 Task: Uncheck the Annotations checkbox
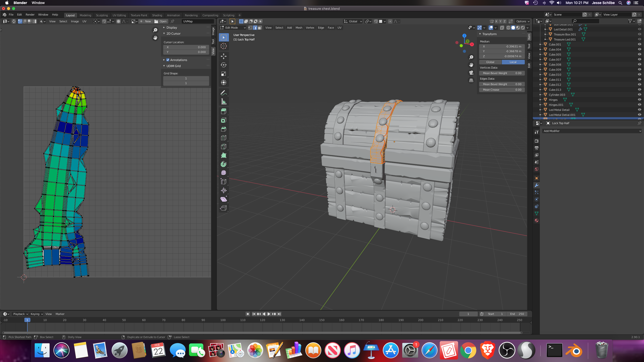[x=168, y=60]
